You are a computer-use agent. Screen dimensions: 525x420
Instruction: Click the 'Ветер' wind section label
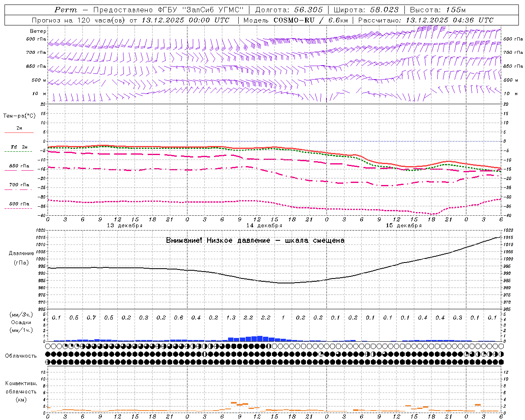click(38, 31)
